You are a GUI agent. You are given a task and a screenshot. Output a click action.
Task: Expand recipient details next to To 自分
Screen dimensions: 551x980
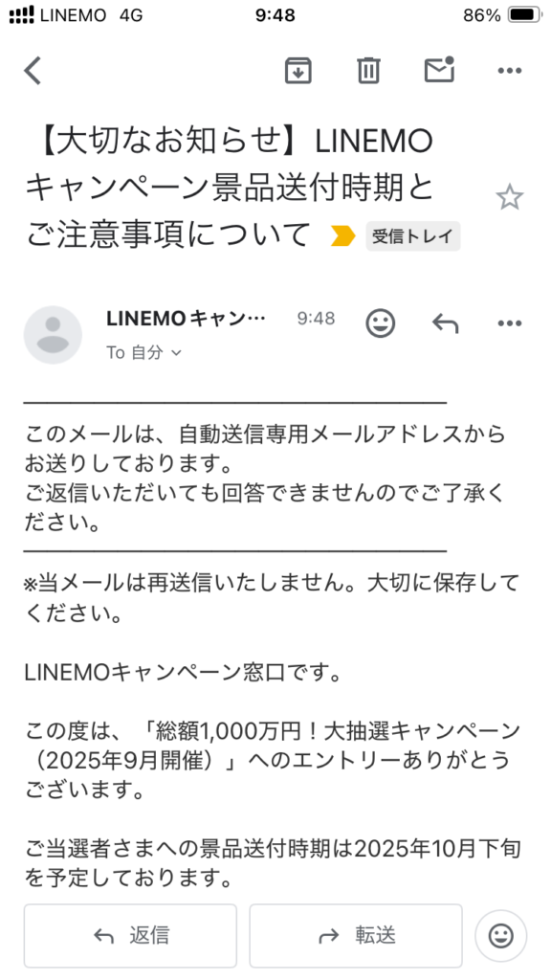pyautogui.click(x=176, y=353)
